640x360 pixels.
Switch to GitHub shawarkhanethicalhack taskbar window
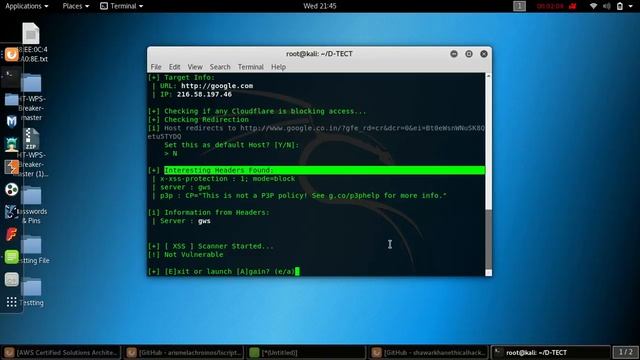point(429,352)
